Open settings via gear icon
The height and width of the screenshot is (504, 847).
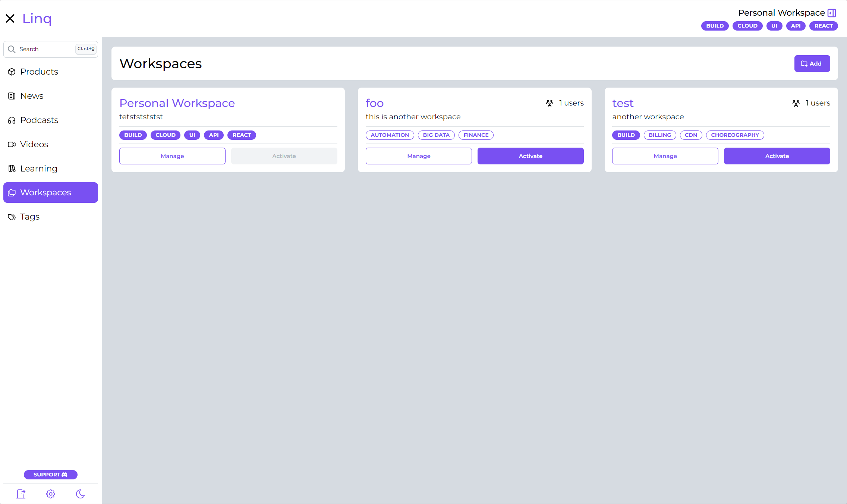click(x=51, y=494)
